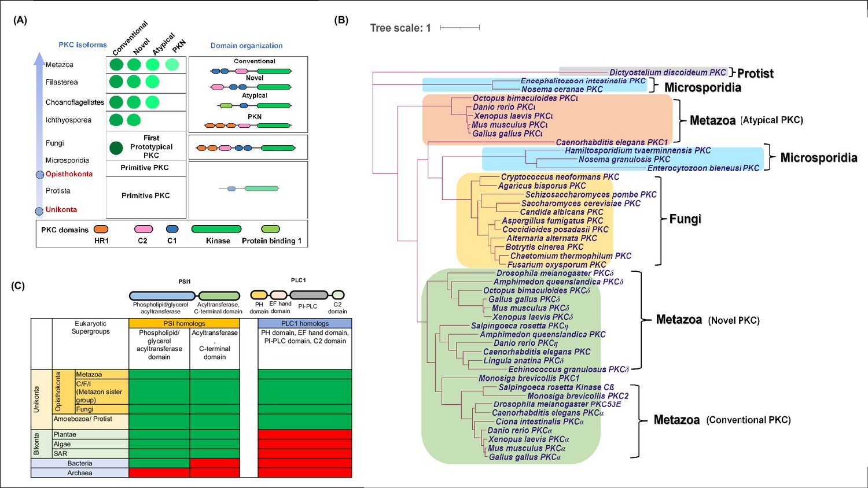
Task: Click the tree scale bar
Action: click(x=460, y=27)
